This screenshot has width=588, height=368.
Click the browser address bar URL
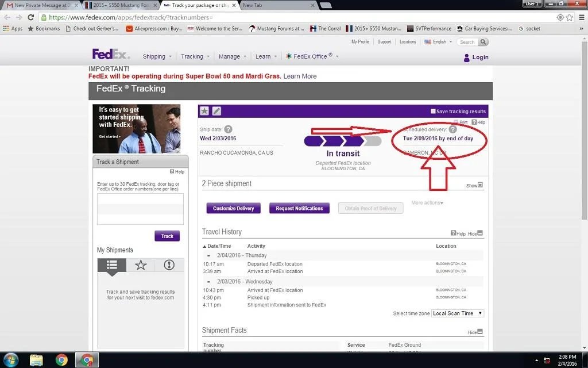(x=131, y=17)
